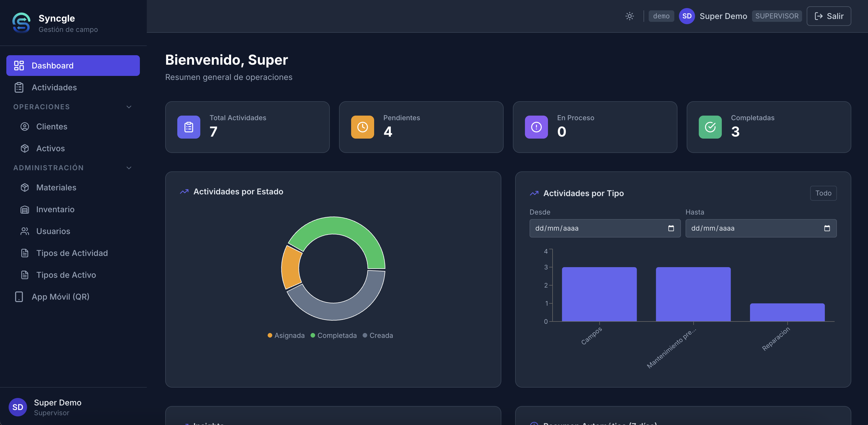The height and width of the screenshot is (425, 868).
Task: Toggle Completada legend entry
Action: [x=334, y=335]
